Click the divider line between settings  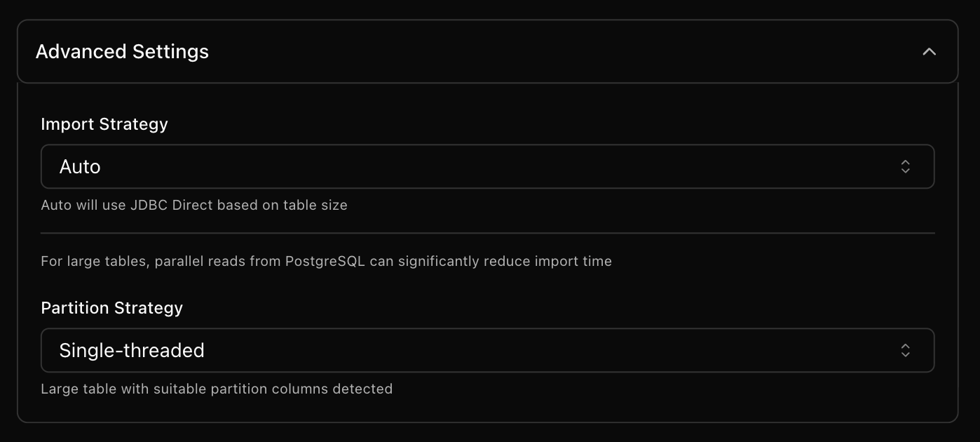coord(488,232)
